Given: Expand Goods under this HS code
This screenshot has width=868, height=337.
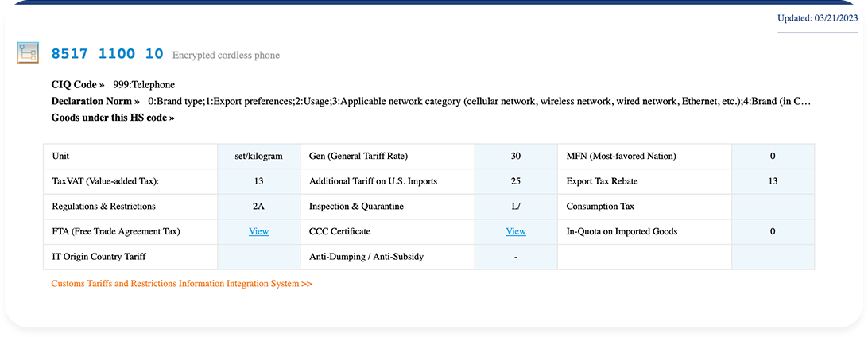Looking at the screenshot, I should pyautogui.click(x=113, y=118).
